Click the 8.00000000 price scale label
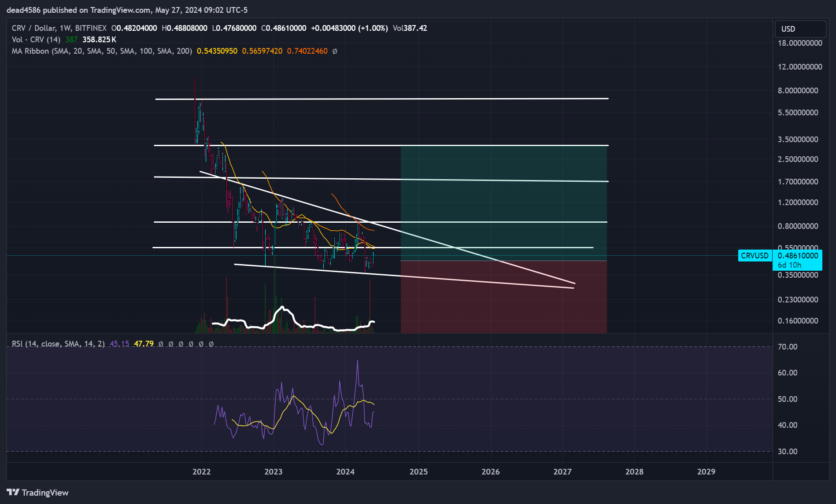This screenshot has width=836, height=504. 798,91
